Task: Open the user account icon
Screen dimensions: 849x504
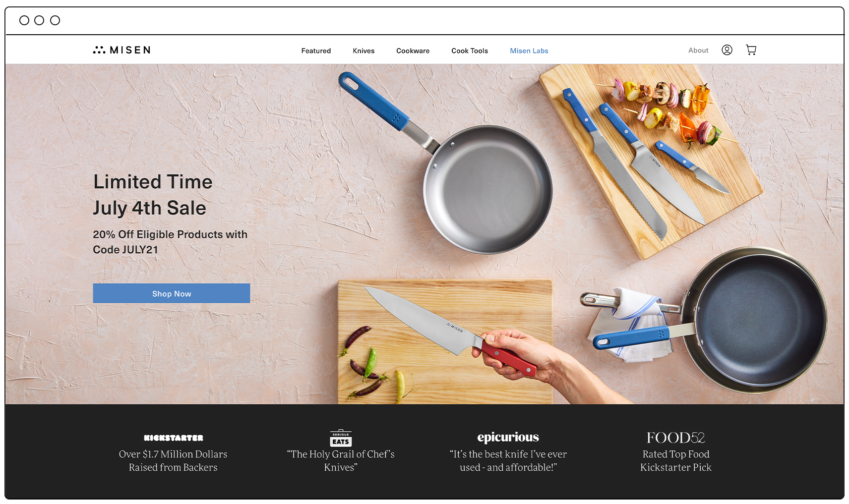Action: click(727, 50)
